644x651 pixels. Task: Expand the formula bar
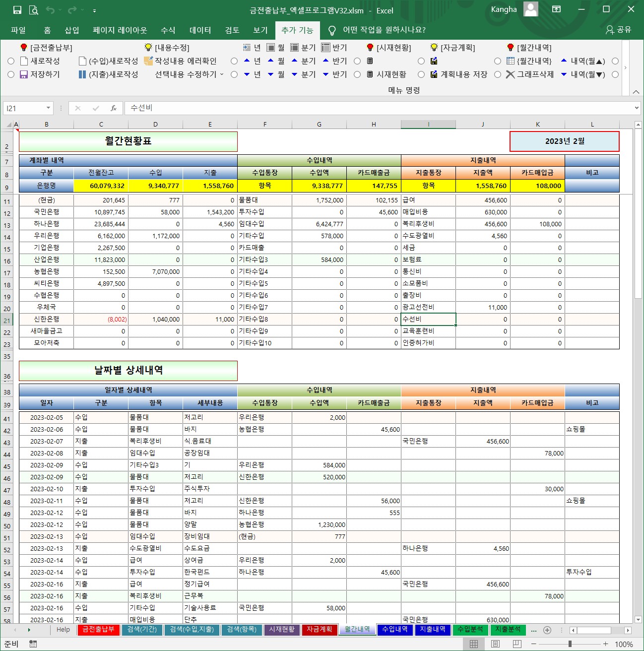tap(637, 108)
